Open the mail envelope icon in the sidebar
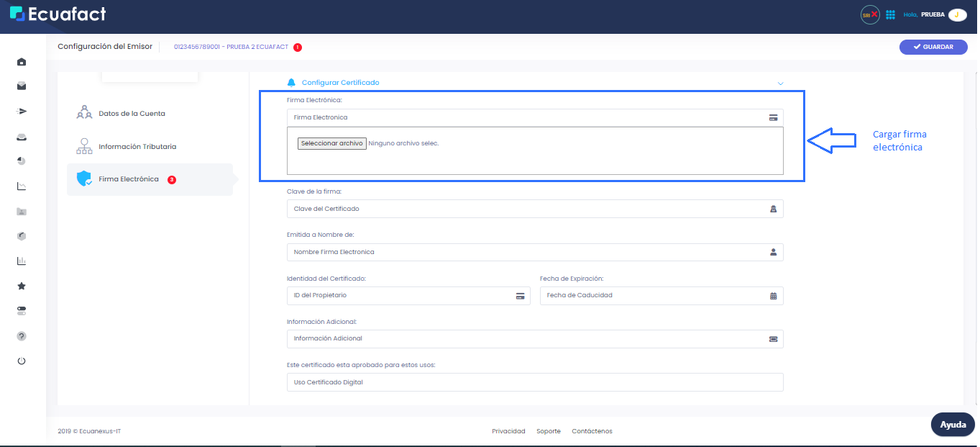The height and width of the screenshot is (447, 980). (21, 86)
